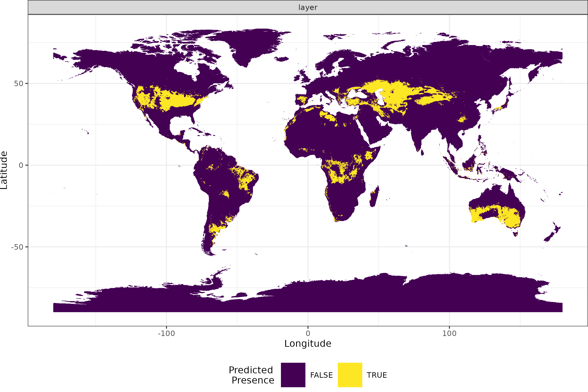Click the 50 latitude tick label
This screenshot has width=588, height=392.
[x=18, y=84]
